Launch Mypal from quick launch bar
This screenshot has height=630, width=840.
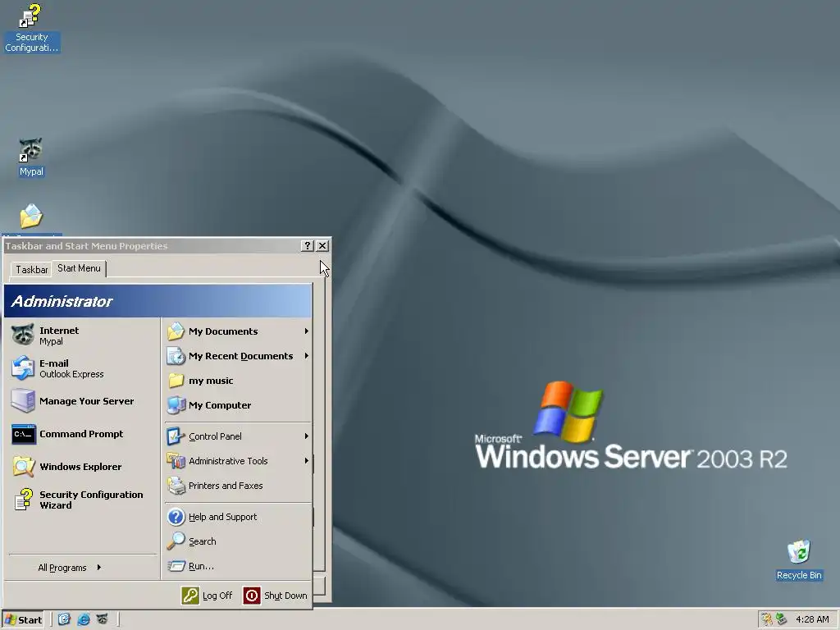pos(103,619)
